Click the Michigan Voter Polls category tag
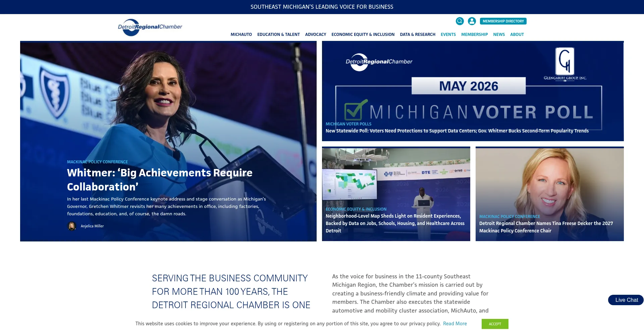644x333 pixels. (x=348, y=124)
